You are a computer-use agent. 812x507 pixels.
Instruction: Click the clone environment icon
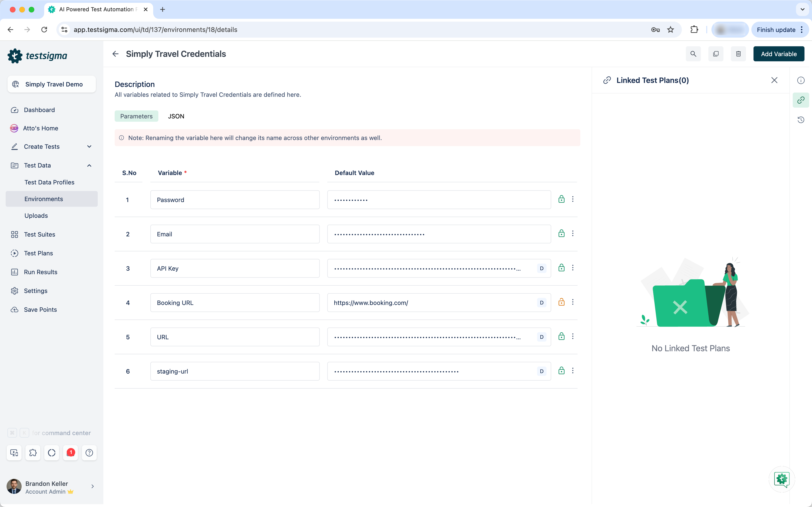(715, 54)
